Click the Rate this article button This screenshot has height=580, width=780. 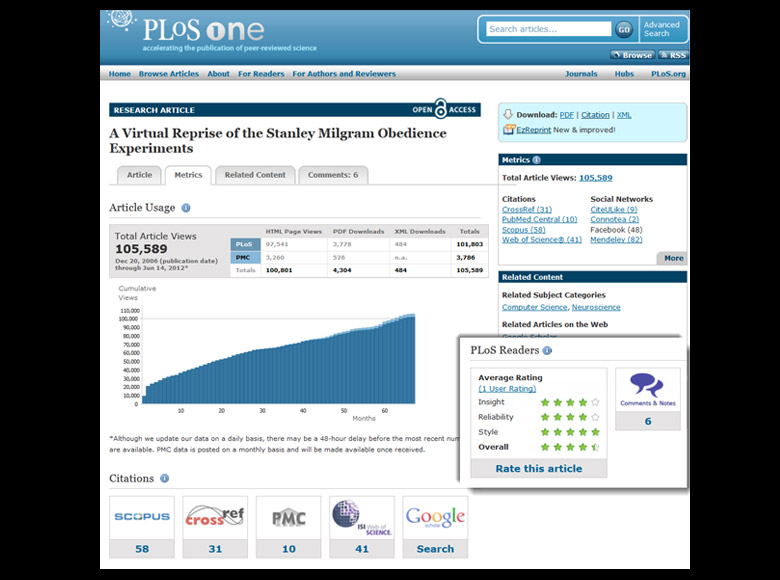(538, 468)
